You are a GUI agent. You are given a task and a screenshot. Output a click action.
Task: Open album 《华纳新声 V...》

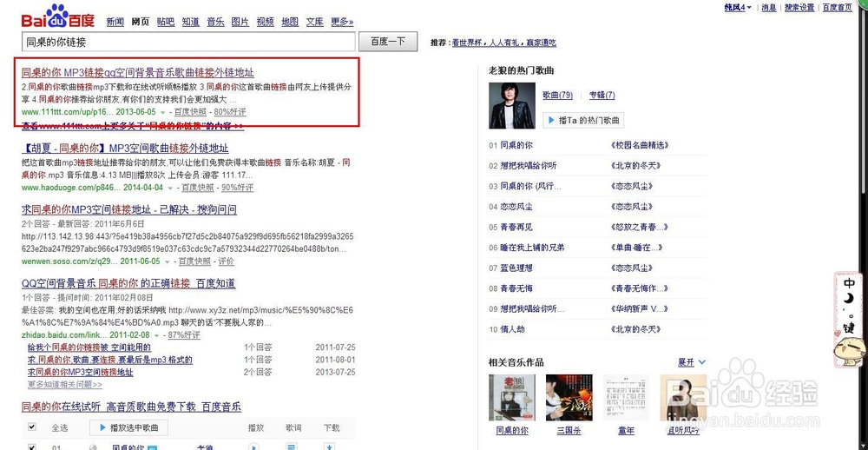[639, 309]
